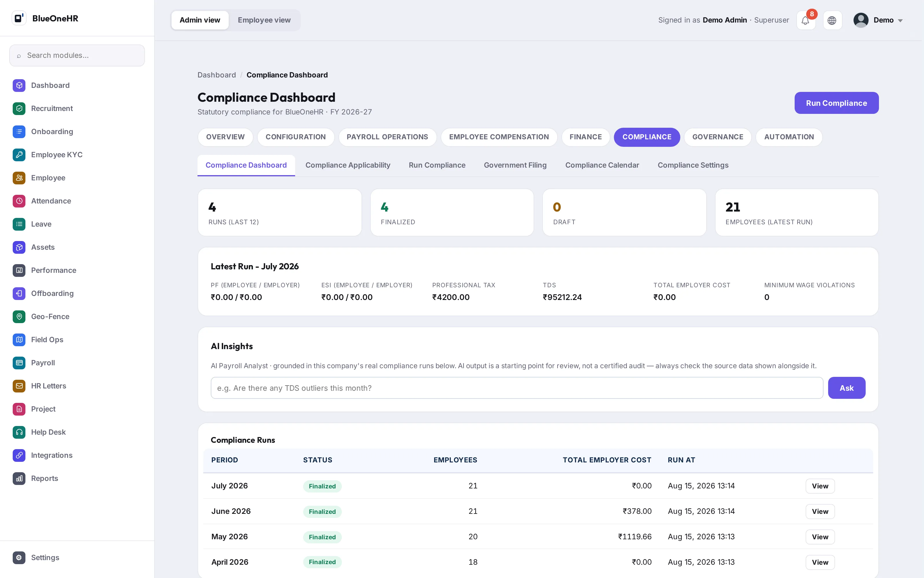This screenshot has width=924, height=578.
Task: Switch to Employee view
Action: [x=264, y=20]
